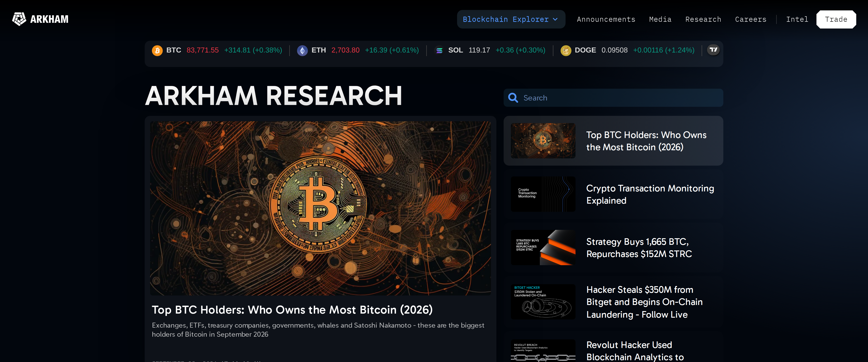Viewport: 868px width, 362px height.
Task: Click the featured article summary about Exchanges, ETFs
Action: [x=318, y=330]
